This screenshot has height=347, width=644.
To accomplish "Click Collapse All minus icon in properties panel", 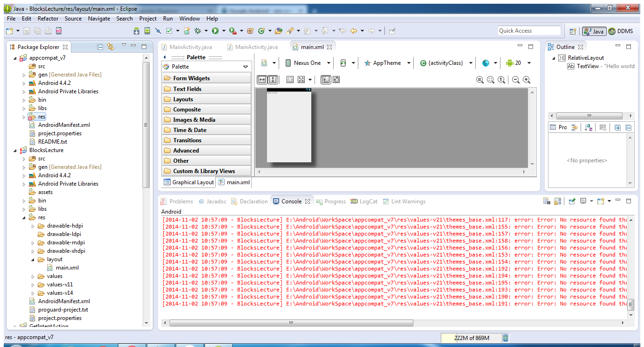I will click(x=628, y=127).
